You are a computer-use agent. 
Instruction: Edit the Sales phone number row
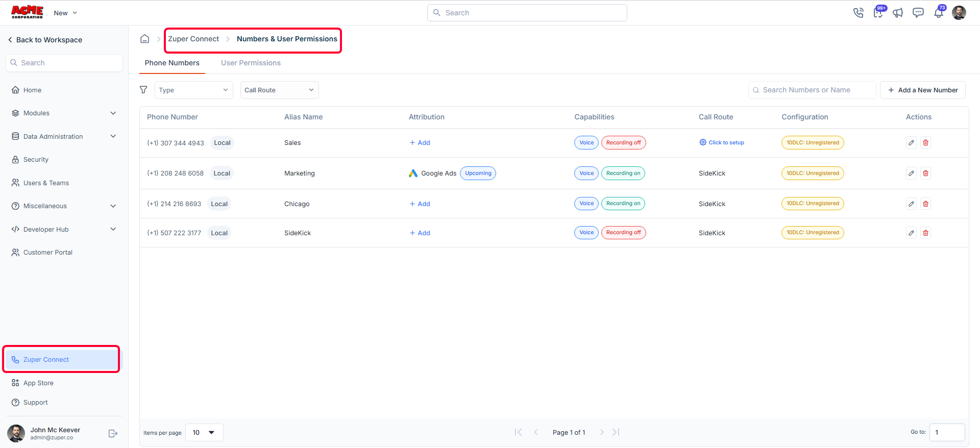point(911,143)
